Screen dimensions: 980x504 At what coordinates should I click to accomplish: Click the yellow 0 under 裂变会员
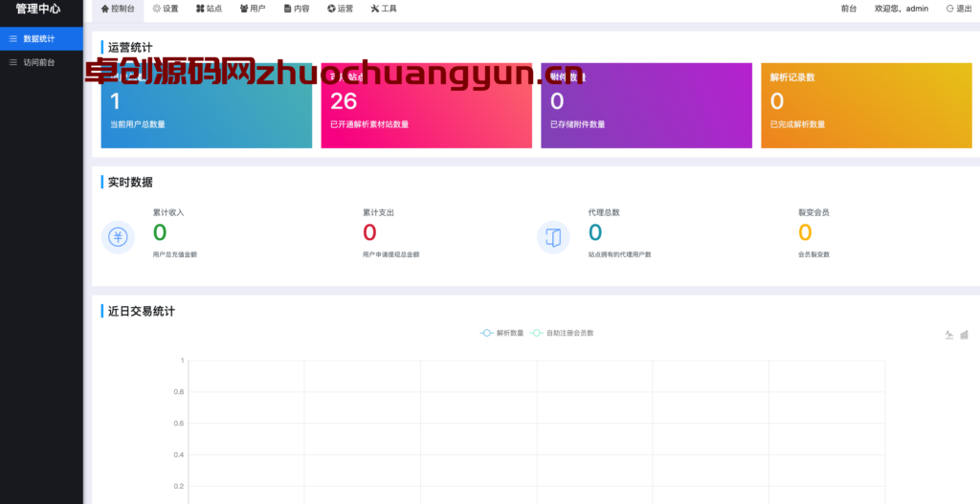point(805,232)
